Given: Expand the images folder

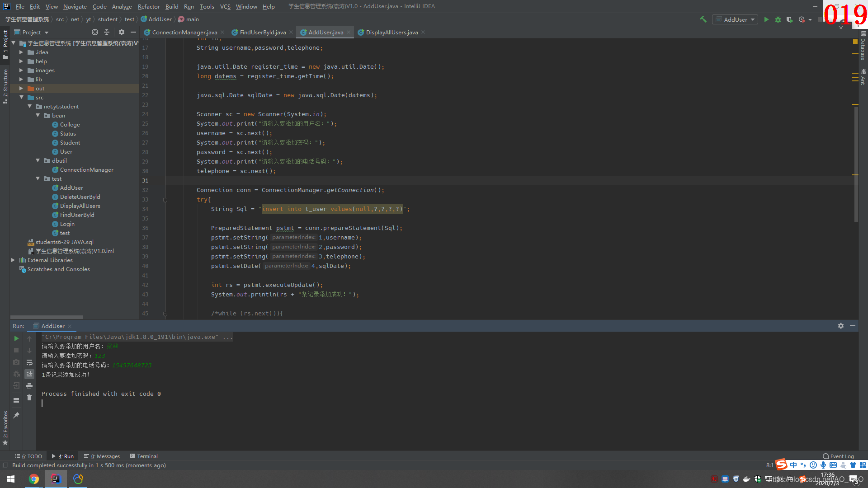Looking at the screenshot, I should pos(21,70).
